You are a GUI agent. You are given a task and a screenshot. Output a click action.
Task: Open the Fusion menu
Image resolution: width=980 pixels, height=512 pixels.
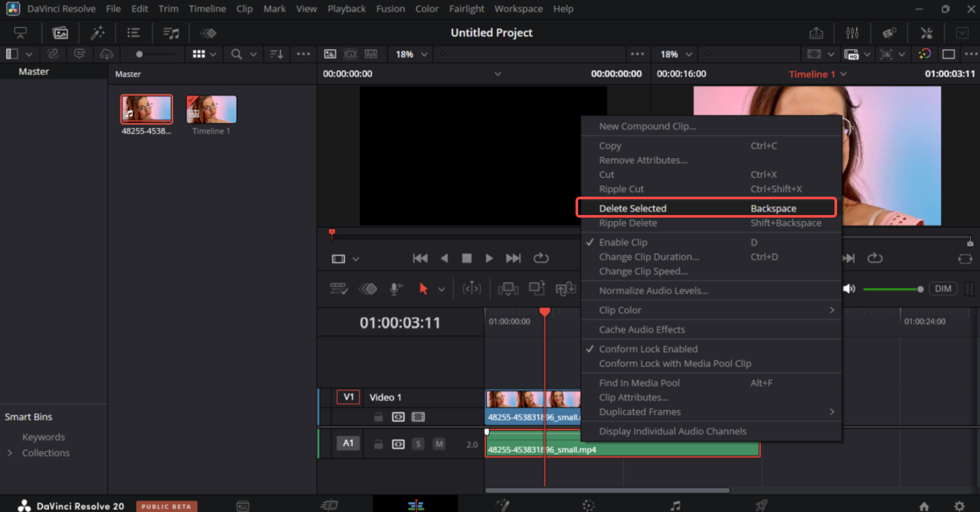point(391,9)
